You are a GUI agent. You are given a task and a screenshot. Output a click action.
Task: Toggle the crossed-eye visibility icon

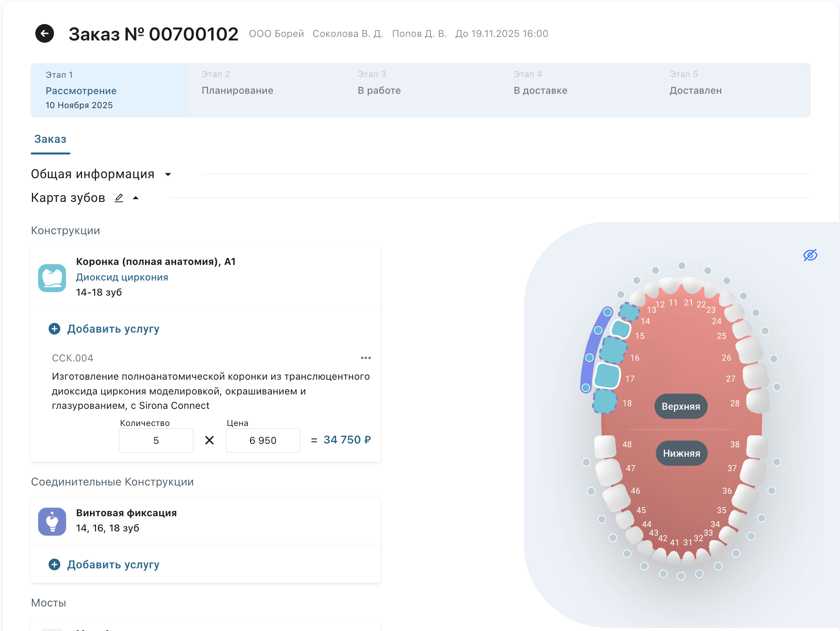tap(810, 255)
